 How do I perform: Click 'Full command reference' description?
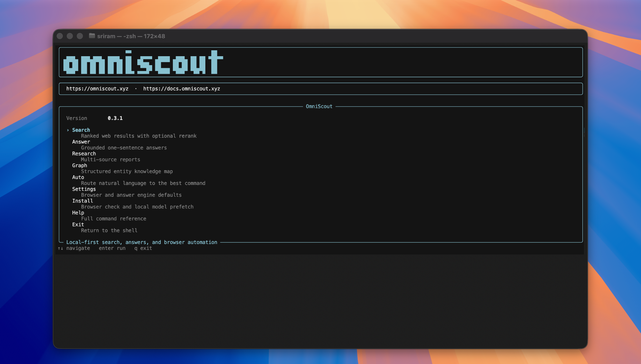[x=113, y=219]
